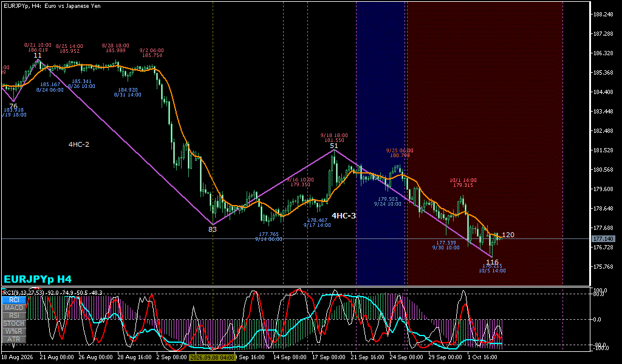Click the time axis label '24 Sep 08:00'

coord(406,357)
